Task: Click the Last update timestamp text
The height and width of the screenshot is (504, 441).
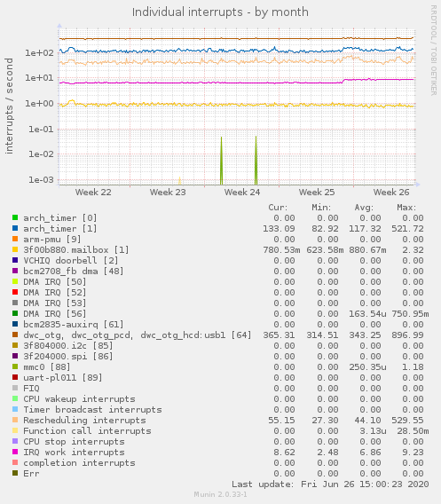Action: [x=330, y=484]
